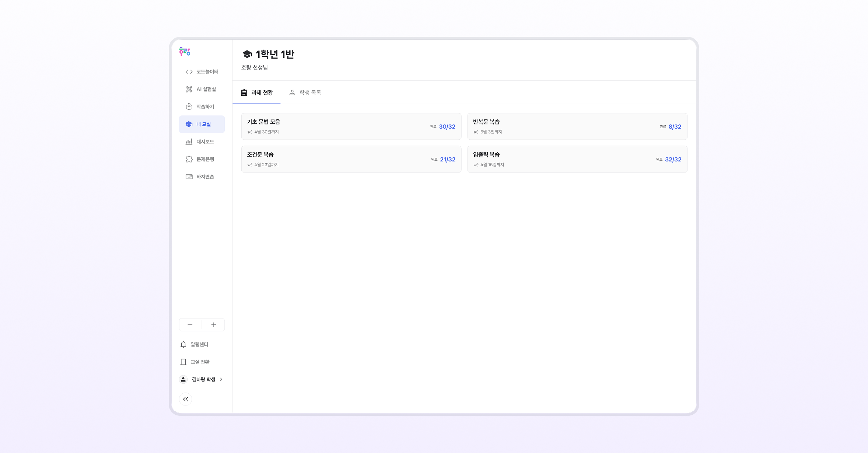Expand the 김하랑 학생 profile chevron

pos(221,379)
